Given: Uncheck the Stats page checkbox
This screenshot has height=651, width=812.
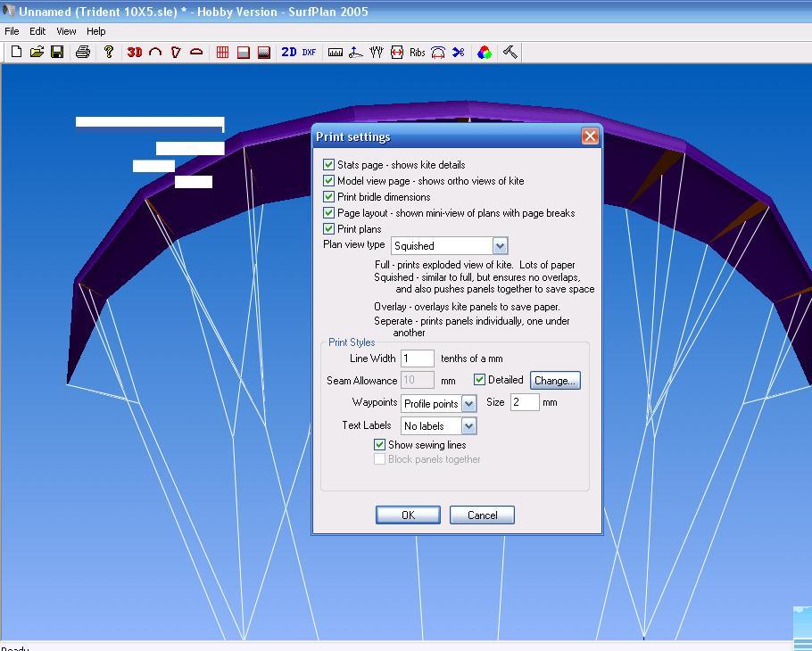Looking at the screenshot, I should coord(328,165).
